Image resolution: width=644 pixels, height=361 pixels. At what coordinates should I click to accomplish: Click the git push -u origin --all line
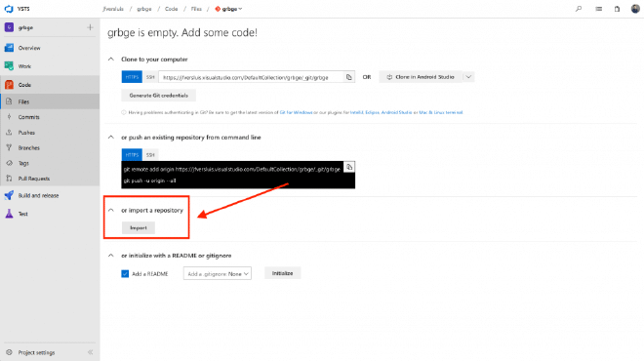(x=150, y=180)
